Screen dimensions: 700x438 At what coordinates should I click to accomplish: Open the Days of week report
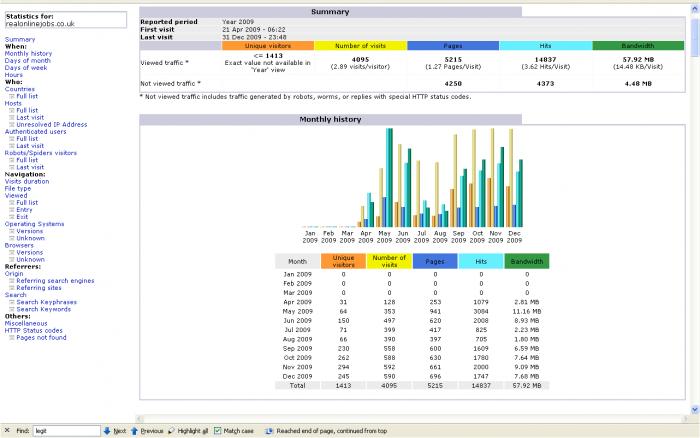[27, 67]
